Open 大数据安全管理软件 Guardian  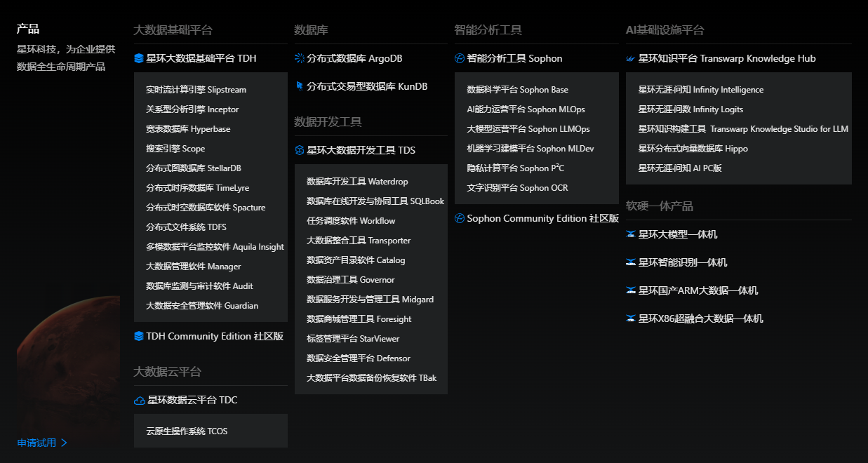(202, 306)
